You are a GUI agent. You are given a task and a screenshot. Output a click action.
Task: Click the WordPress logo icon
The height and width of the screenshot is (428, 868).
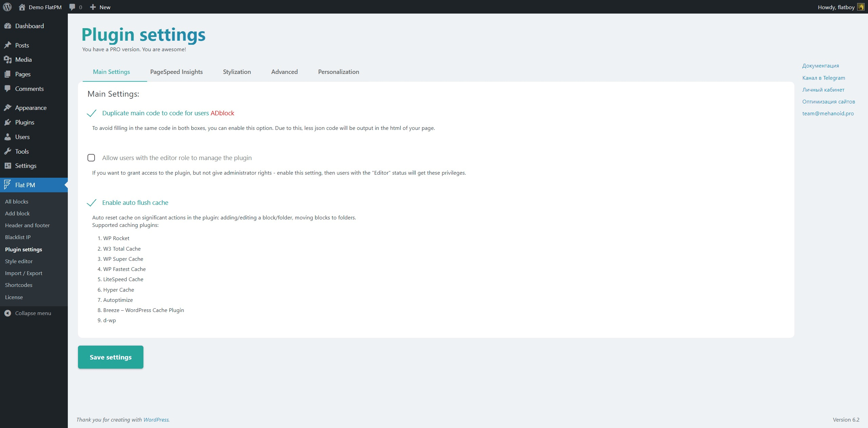coord(7,7)
